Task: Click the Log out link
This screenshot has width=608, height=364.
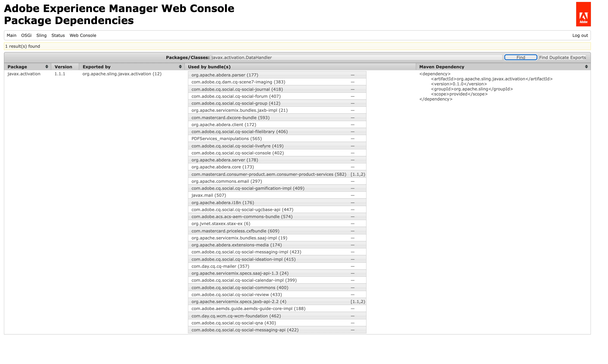Action: [x=580, y=35]
